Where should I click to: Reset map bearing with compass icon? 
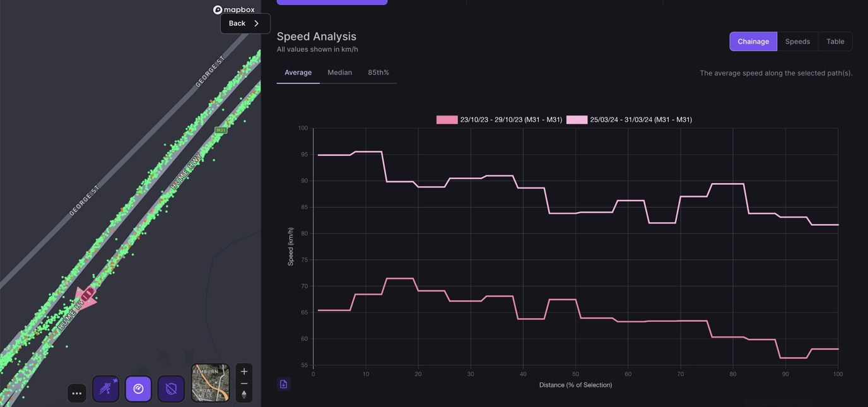(x=244, y=395)
